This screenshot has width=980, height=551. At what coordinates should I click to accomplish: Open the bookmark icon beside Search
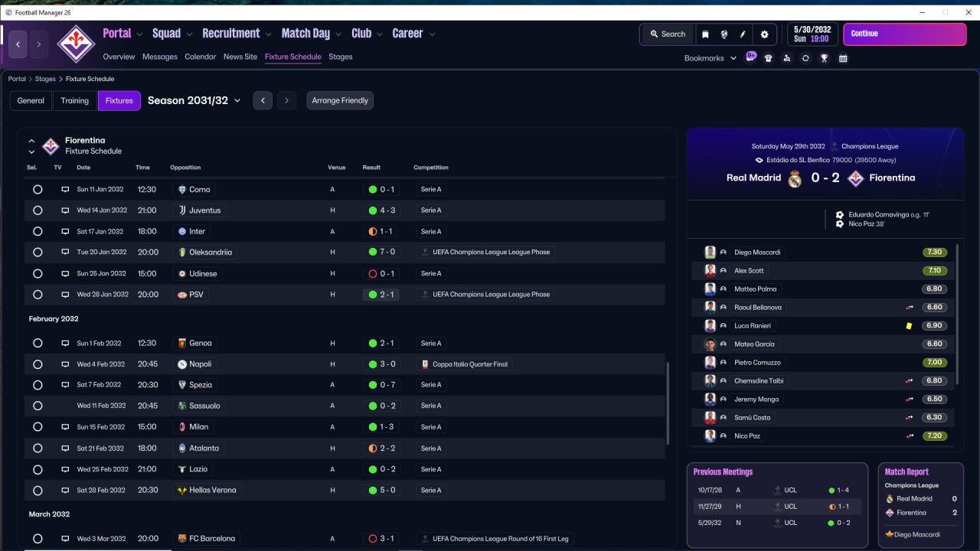pos(705,34)
